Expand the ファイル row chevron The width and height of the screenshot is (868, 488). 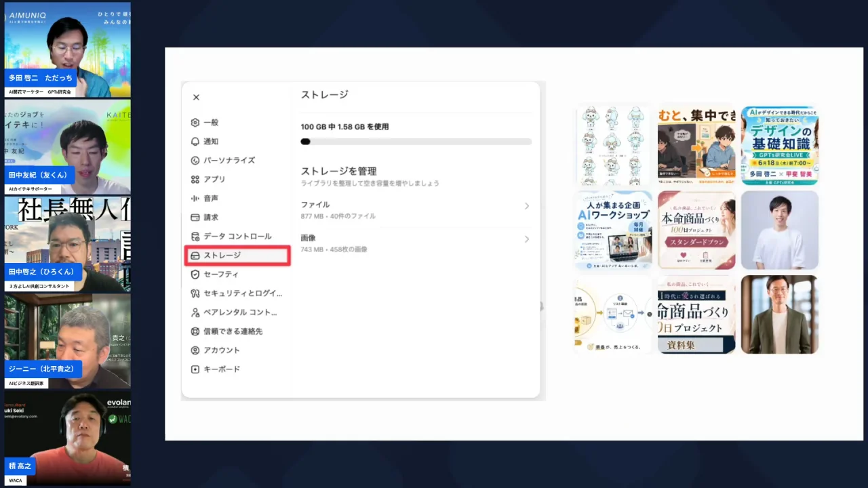point(527,206)
